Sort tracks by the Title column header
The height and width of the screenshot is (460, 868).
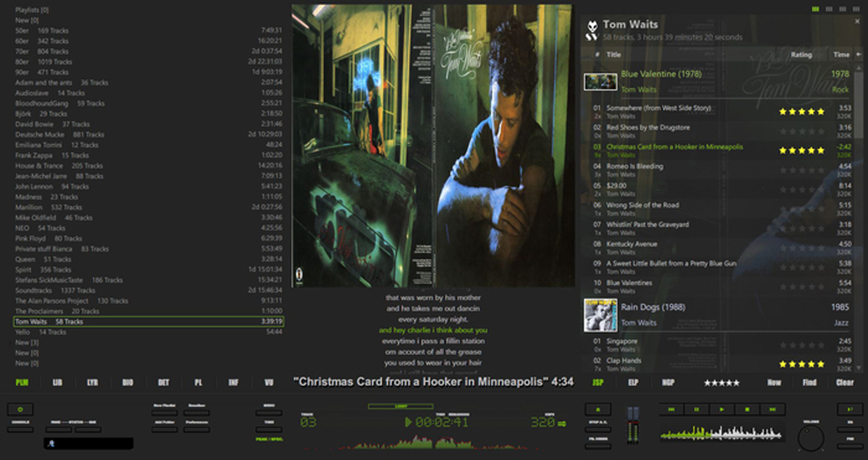[x=613, y=54]
